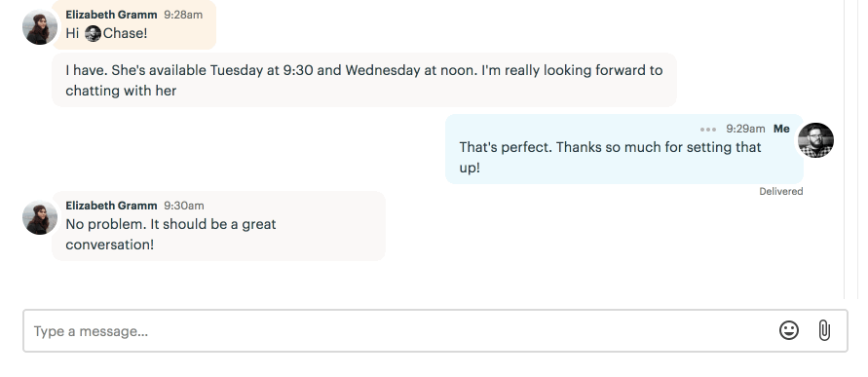This screenshot has height=377, width=868.
Task: Select the 'No problem' message bubble
Action: [218, 226]
